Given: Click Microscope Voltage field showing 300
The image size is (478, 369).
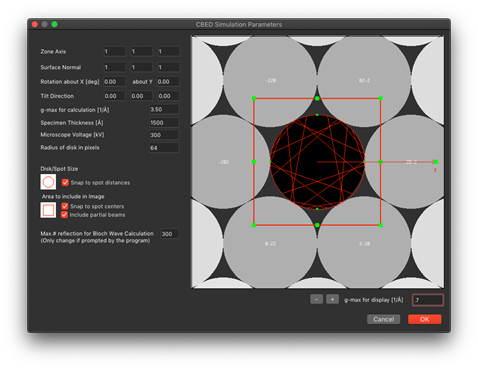Looking at the screenshot, I should point(164,135).
